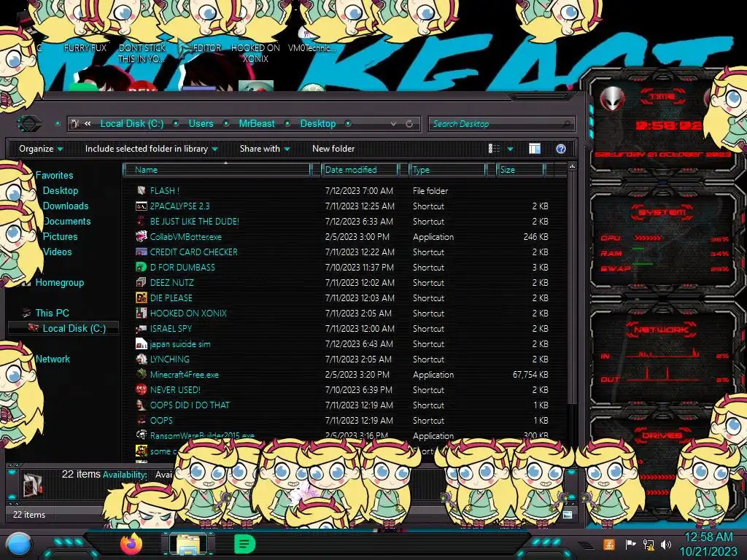The height and width of the screenshot is (560, 747).
Task: Sort by the Name column header
Action: [x=217, y=169]
